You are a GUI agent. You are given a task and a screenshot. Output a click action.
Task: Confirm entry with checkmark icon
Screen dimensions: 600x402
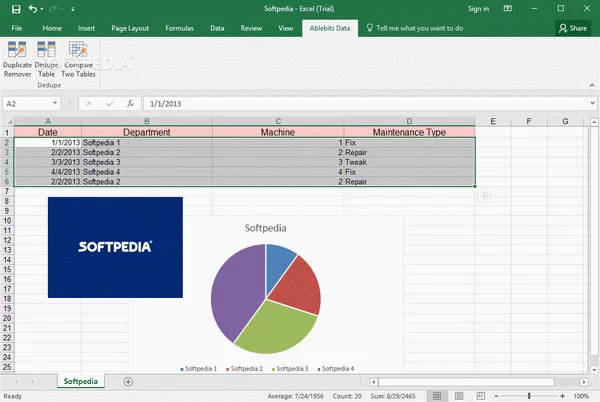coord(110,104)
